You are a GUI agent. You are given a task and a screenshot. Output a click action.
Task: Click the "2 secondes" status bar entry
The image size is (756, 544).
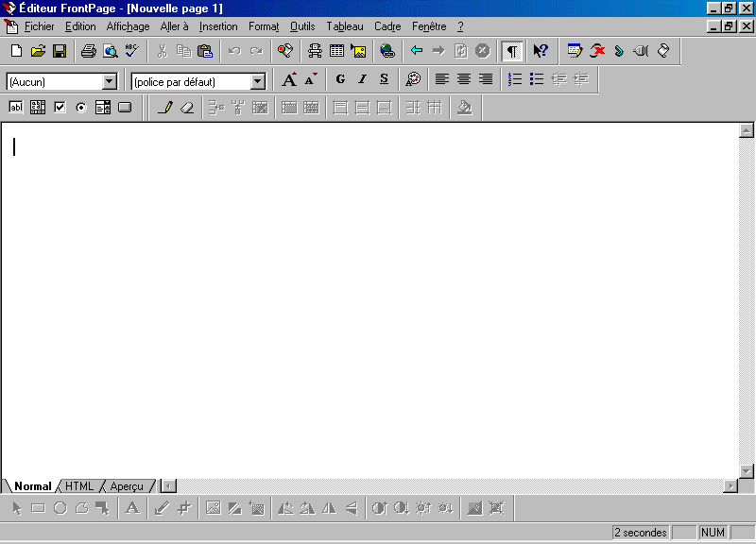coord(641,533)
